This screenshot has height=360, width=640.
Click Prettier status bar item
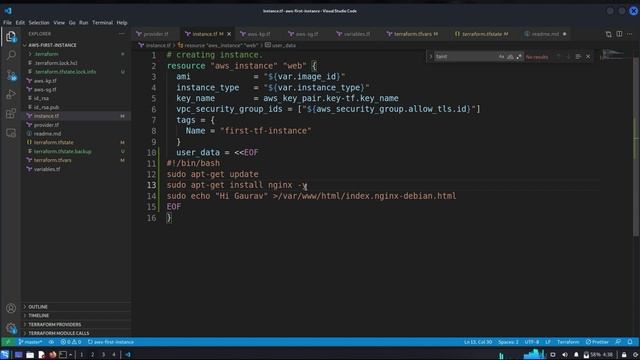pos(597,342)
